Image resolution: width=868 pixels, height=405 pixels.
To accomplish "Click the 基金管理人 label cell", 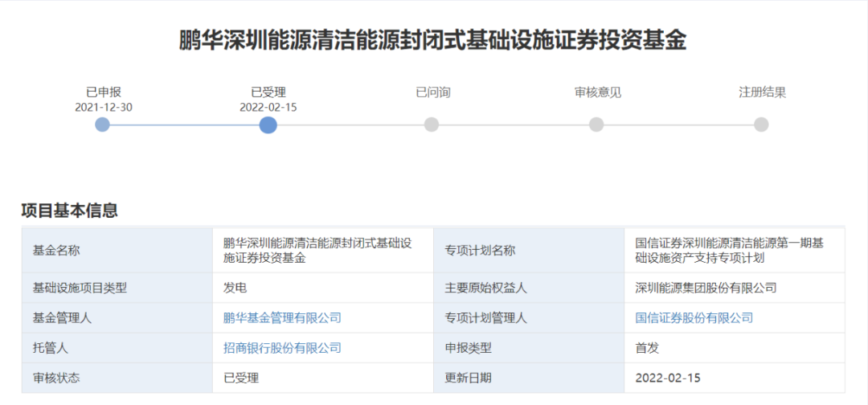I will 117,317.
